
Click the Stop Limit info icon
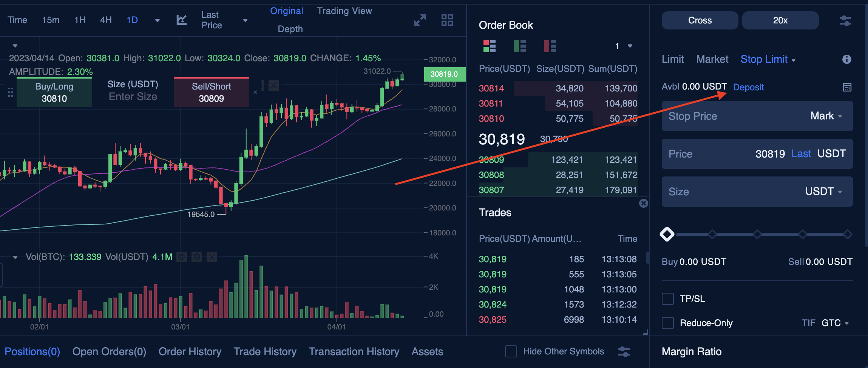846,59
